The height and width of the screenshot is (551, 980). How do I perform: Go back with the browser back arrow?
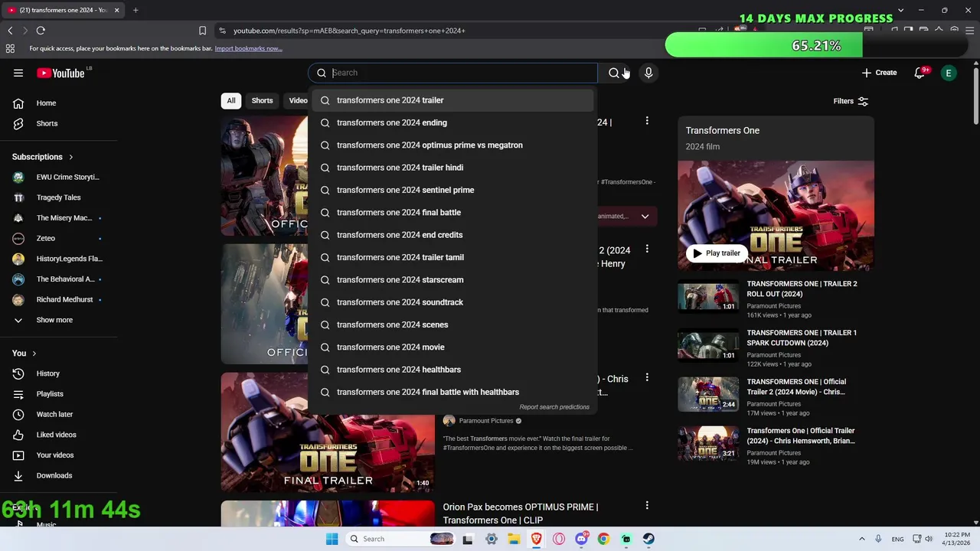(10, 31)
